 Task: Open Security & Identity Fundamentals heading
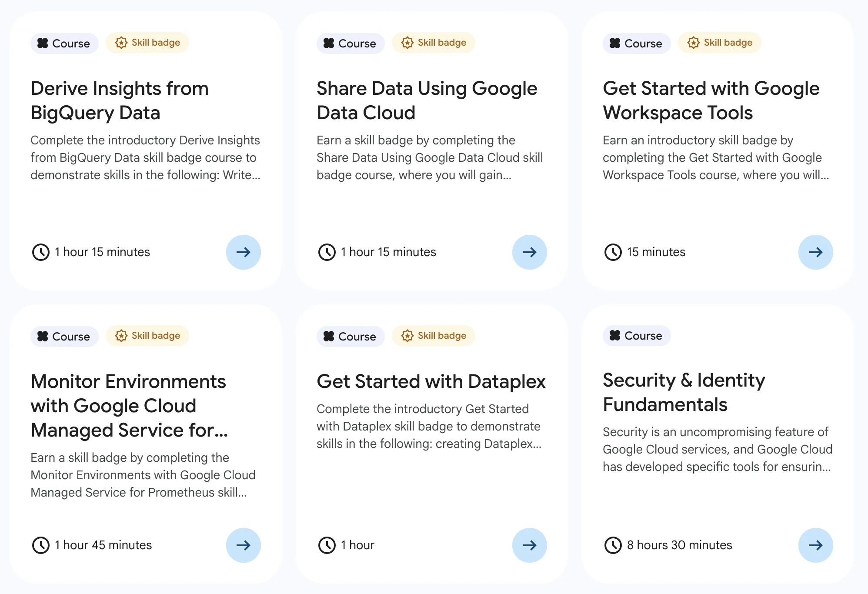(x=684, y=392)
